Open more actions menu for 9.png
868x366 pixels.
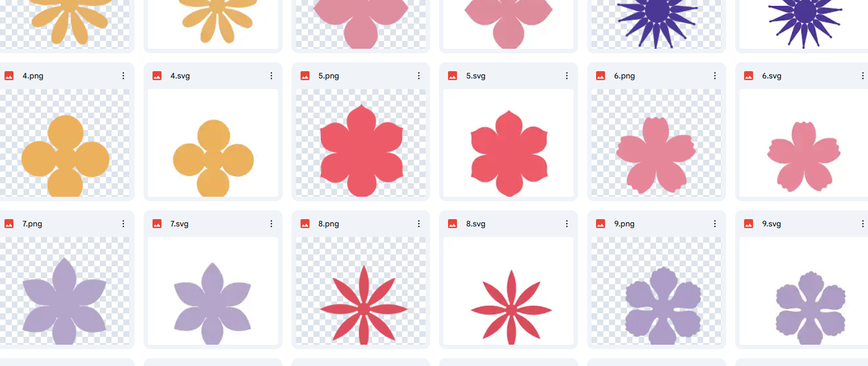pyautogui.click(x=715, y=224)
